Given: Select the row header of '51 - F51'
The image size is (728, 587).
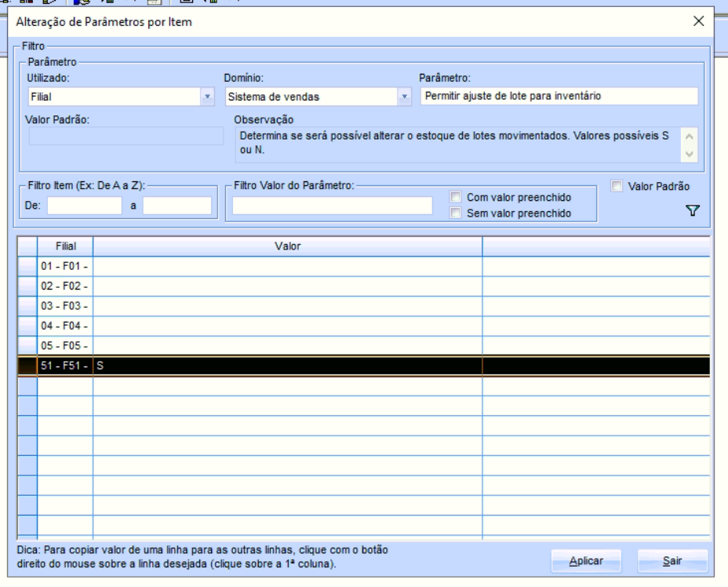Looking at the screenshot, I should click(x=27, y=366).
